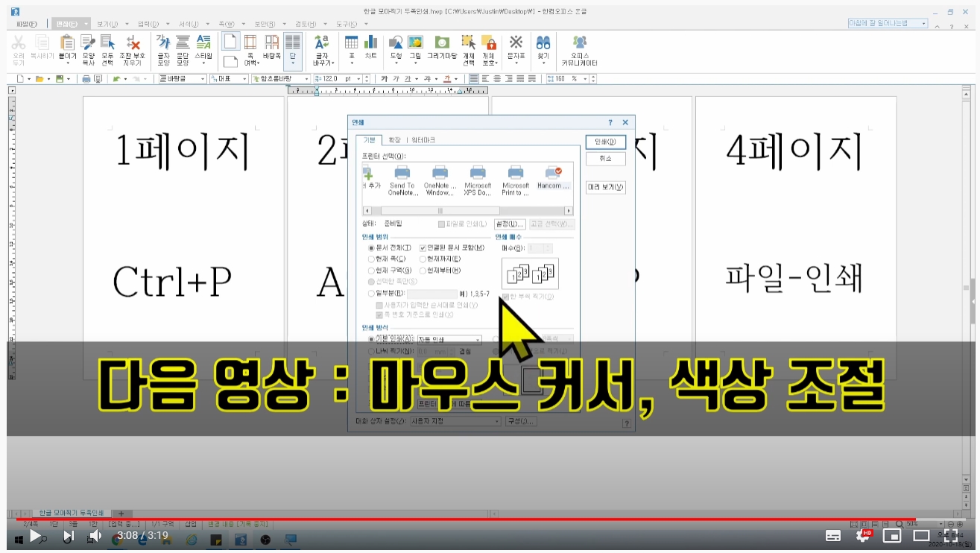The width and height of the screenshot is (980, 553).
Task: Select the Current Section (현재 구역) radio button
Action: (x=371, y=270)
